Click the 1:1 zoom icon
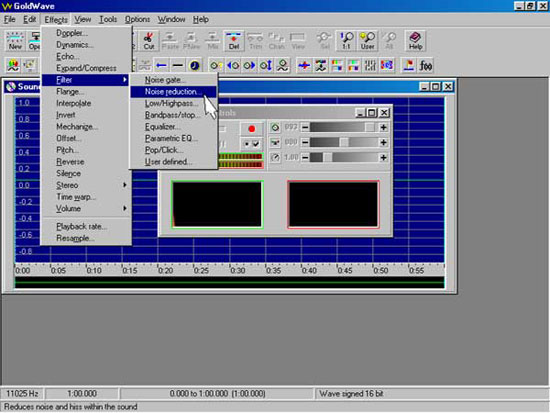Screen dimensions: 550x413 (x=346, y=41)
